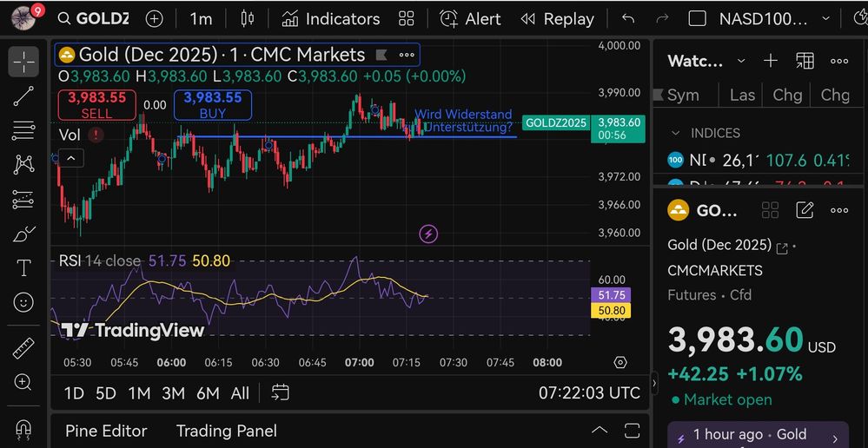Image resolution: width=868 pixels, height=448 pixels.
Task: Add symbol to watchlist plus icon
Action: click(x=771, y=61)
